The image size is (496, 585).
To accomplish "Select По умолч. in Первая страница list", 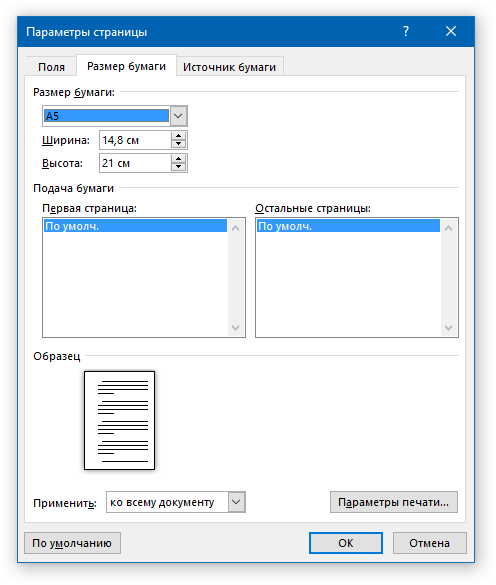I will (135, 226).
